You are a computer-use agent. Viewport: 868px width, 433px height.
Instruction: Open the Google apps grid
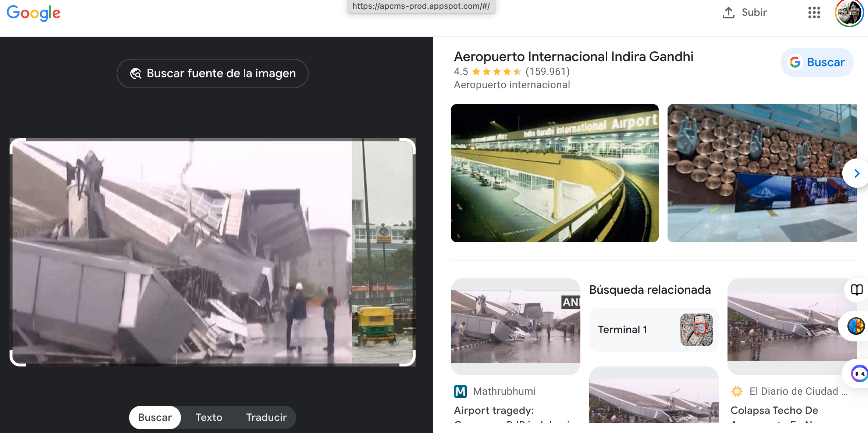814,12
